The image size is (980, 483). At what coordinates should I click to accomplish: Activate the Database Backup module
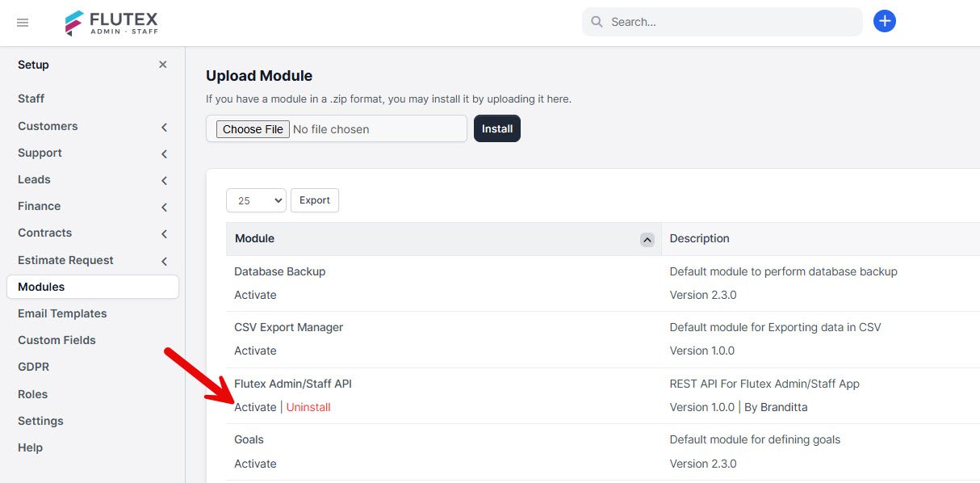tap(255, 295)
